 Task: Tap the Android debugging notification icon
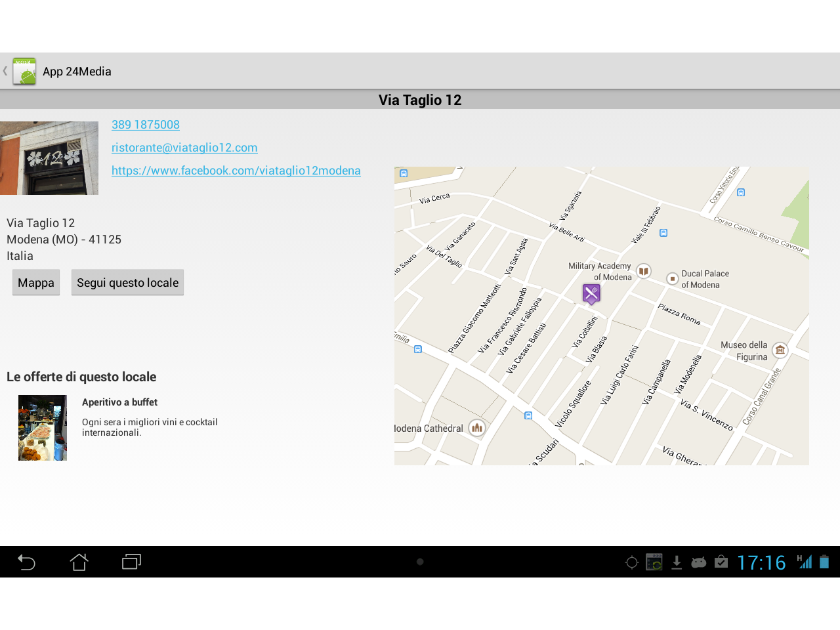[x=699, y=562]
